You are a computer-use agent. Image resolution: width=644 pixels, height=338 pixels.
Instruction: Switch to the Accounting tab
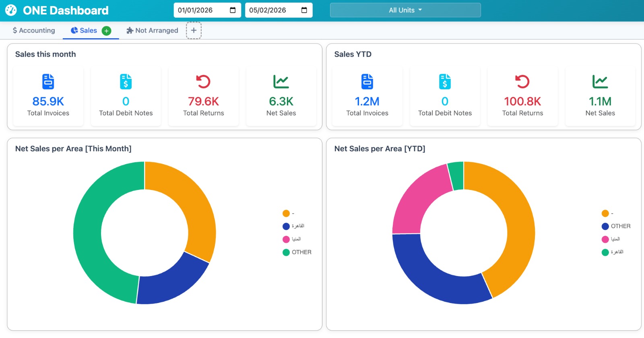(34, 31)
